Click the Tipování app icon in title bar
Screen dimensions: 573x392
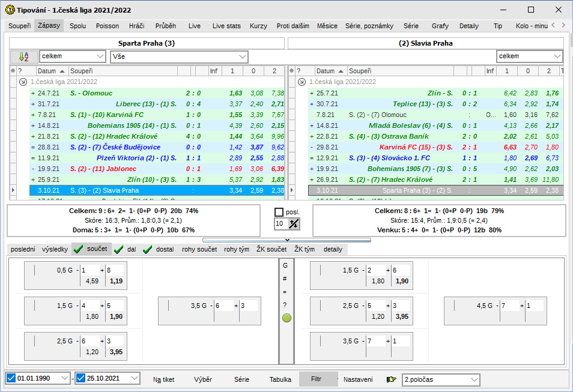tap(10, 10)
